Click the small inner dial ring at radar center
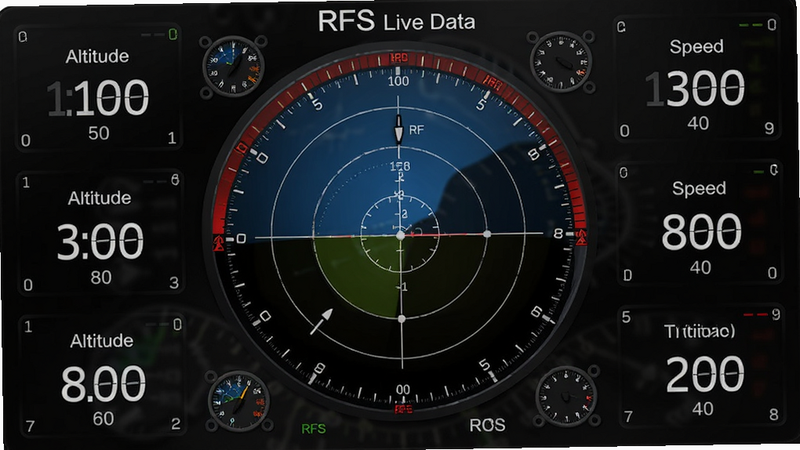This screenshot has height=450, width=800. [x=400, y=235]
